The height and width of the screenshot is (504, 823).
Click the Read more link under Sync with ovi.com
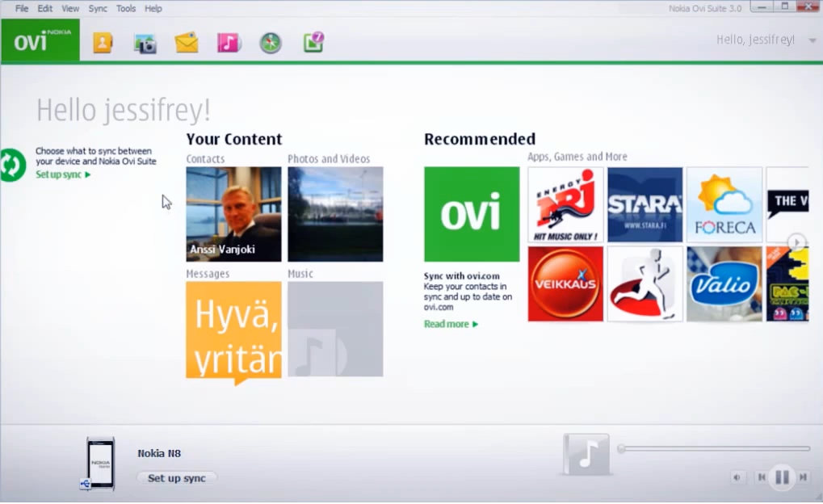pyautogui.click(x=447, y=324)
